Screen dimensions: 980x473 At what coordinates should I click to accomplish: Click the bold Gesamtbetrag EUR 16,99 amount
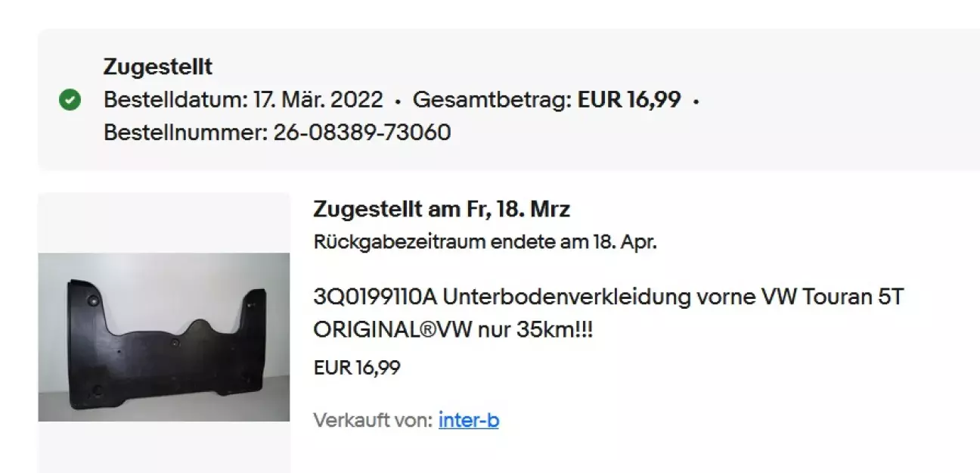(629, 100)
